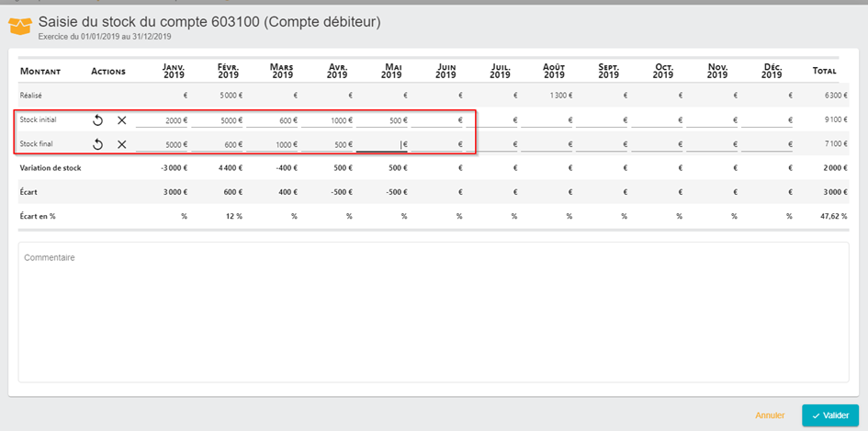Edit Stock final for Mars 2019
868x431 pixels.
coord(272,144)
